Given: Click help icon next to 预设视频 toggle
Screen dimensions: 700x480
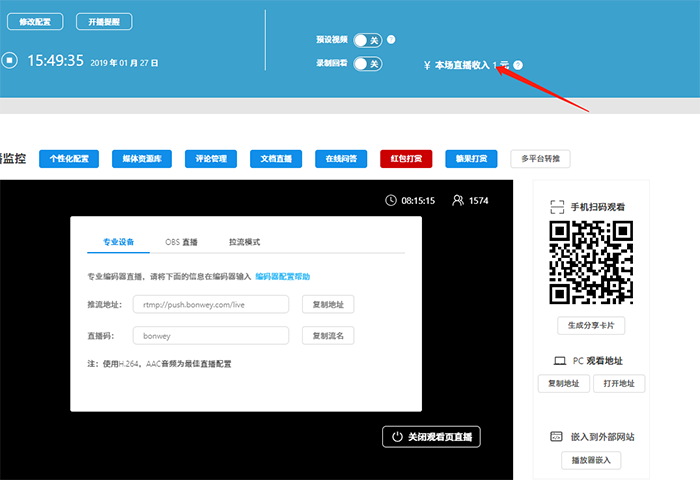Looking at the screenshot, I should coord(391,40).
